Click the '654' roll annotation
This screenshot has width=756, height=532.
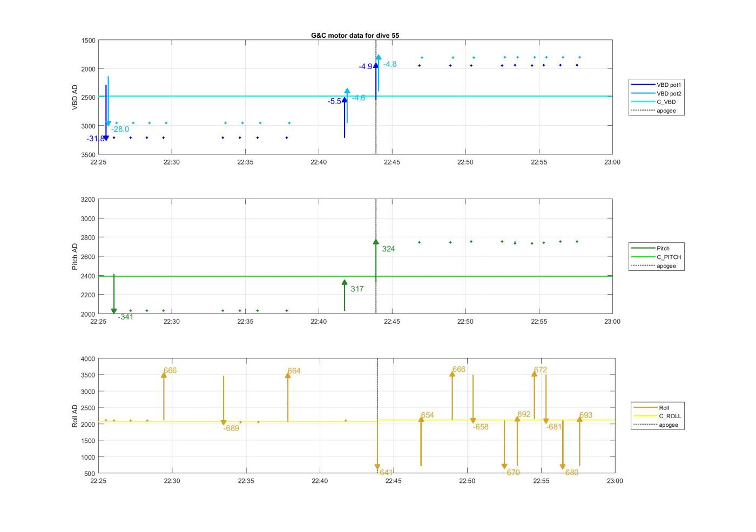tap(428, 415)
